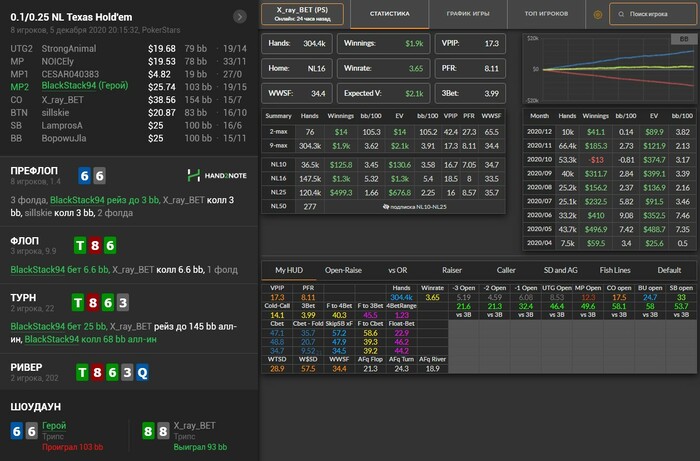Viewport: 700px width, 461px height.
Task: Click the WWSF 34.4 stat box
Action: (x=297, y=93)
